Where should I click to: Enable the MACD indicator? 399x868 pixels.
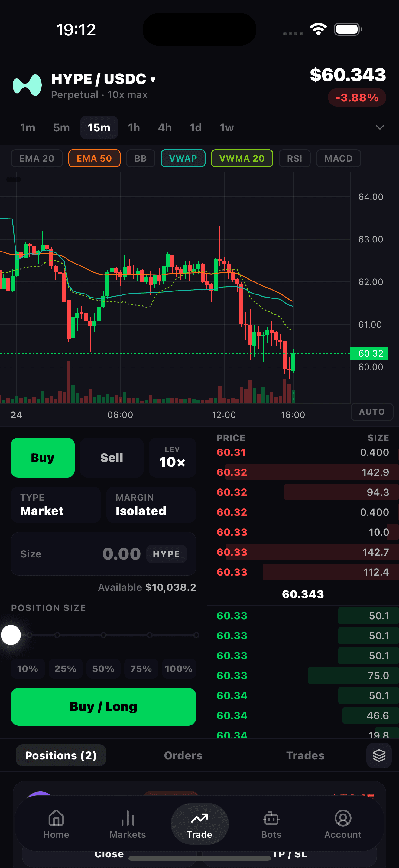click(339, 158)
